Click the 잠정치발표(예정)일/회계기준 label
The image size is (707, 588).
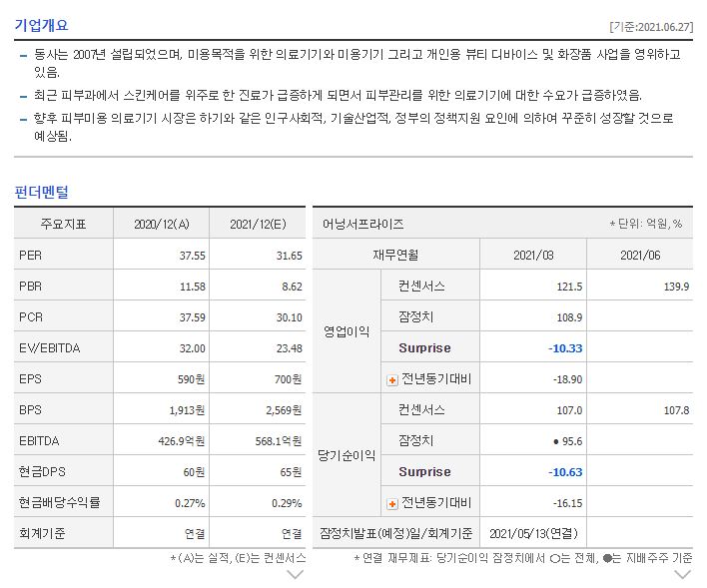(395, 534)
